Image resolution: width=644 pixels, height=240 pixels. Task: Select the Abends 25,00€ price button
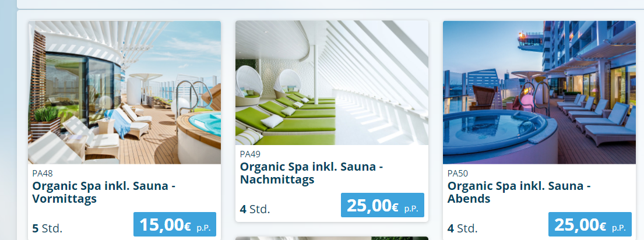point(590,224)
